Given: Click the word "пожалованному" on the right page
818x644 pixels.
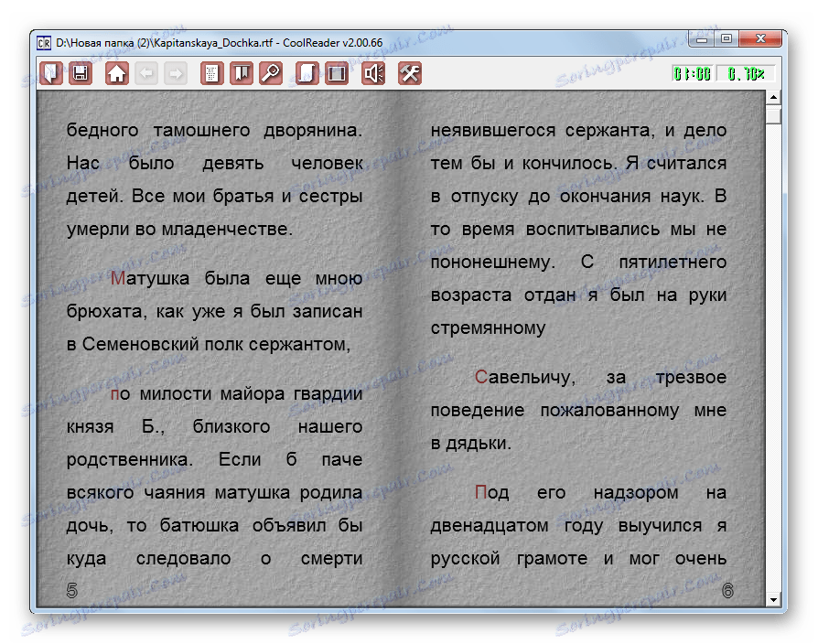Looking at the screenshot, I should 609,410.
